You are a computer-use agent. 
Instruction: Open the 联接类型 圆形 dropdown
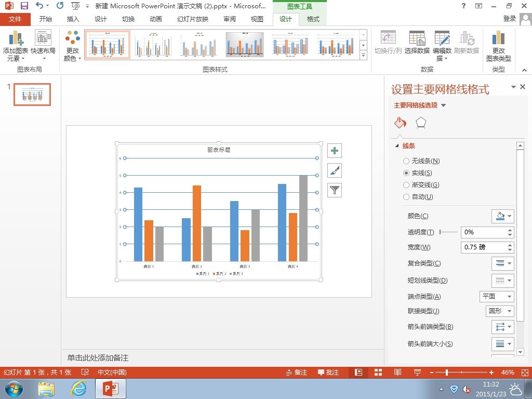coord(500,311)
